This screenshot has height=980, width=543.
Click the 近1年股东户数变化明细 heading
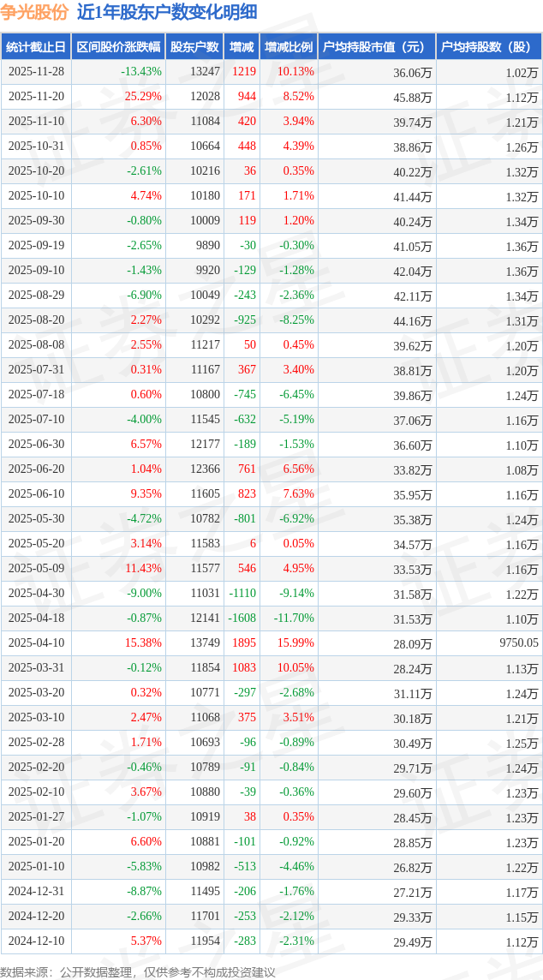click(x=167, y=12)
